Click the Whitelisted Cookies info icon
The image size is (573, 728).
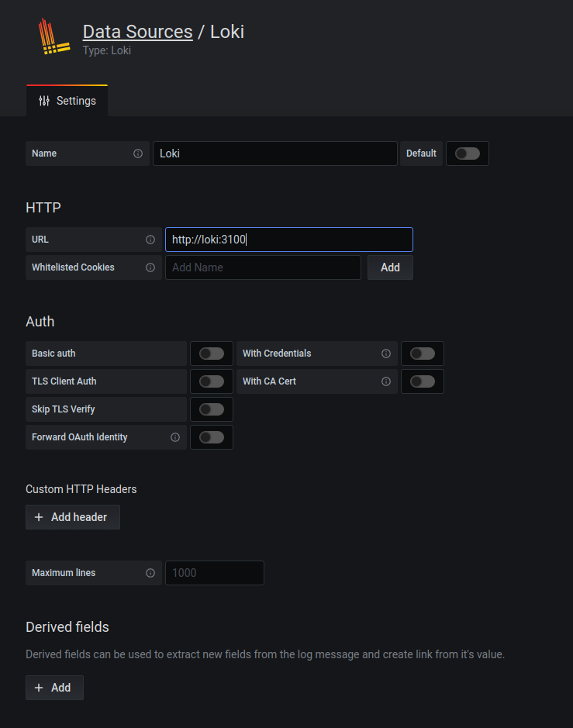[150, 267]
